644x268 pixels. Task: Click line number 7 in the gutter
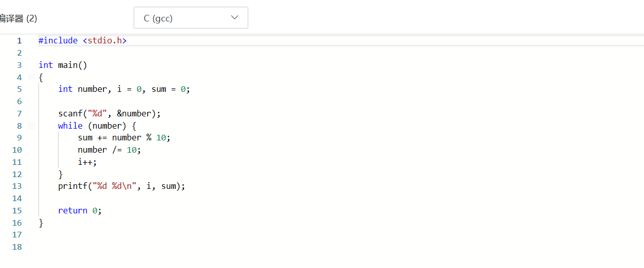tap(19, 113)
